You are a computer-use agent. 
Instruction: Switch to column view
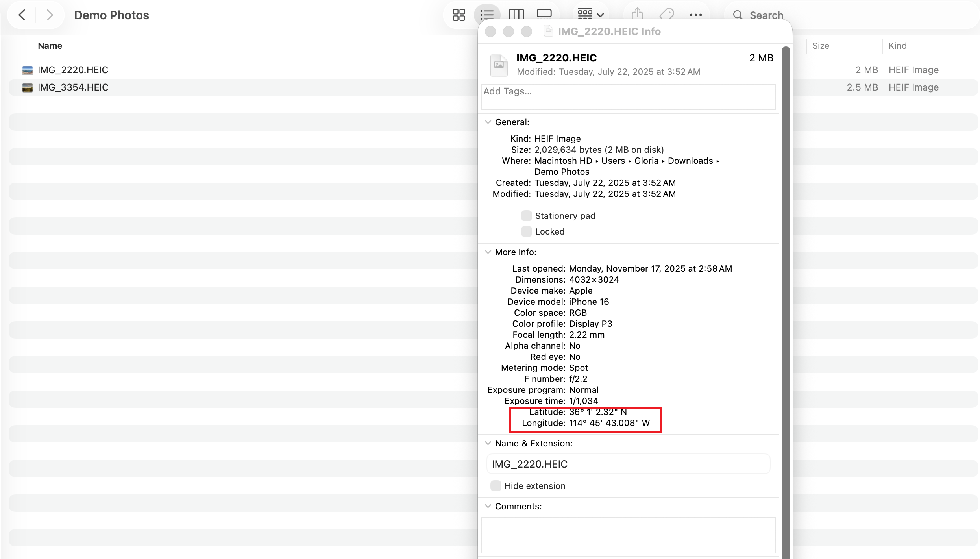516,15
